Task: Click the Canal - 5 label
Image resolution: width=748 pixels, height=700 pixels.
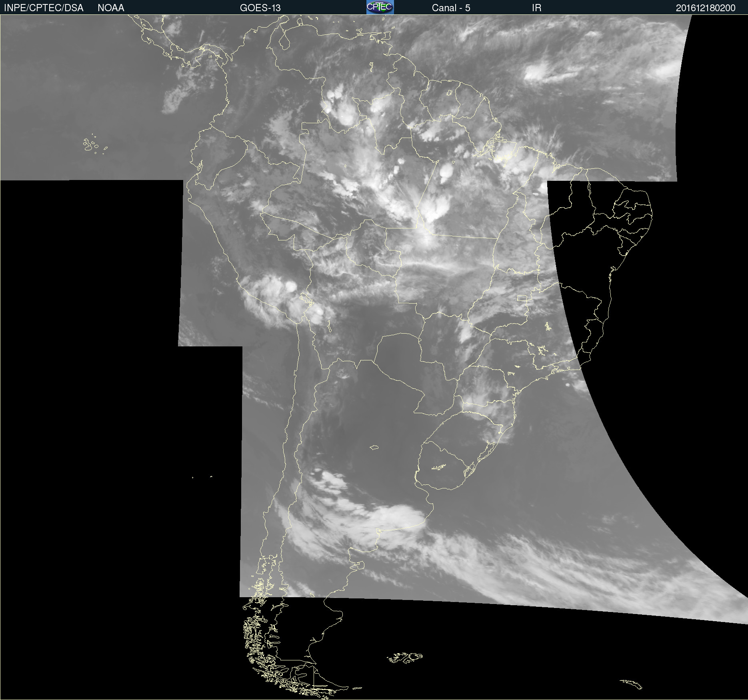Action: (x=451, y=8)
